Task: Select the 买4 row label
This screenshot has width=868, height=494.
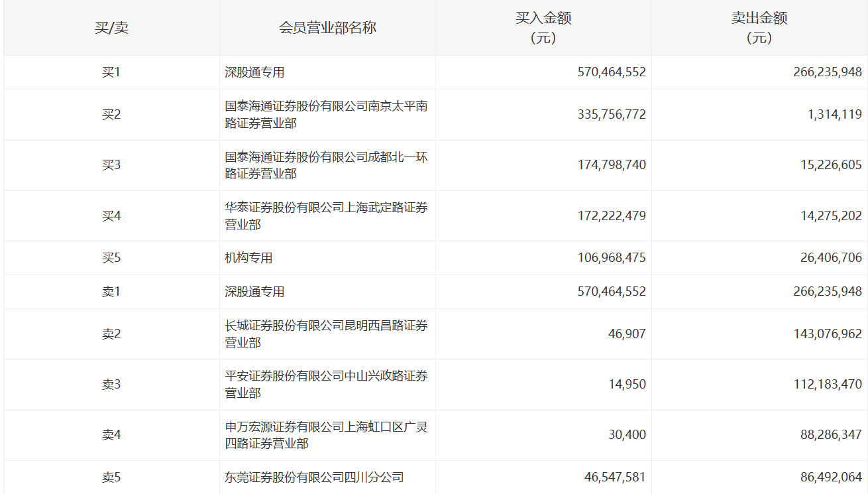Action: 111,216
